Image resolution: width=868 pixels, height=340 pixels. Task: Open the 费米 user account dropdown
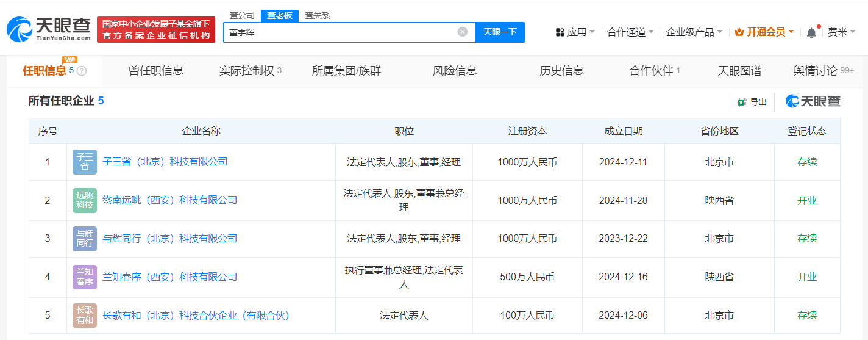pyautogui.click(x=842, y=32)
